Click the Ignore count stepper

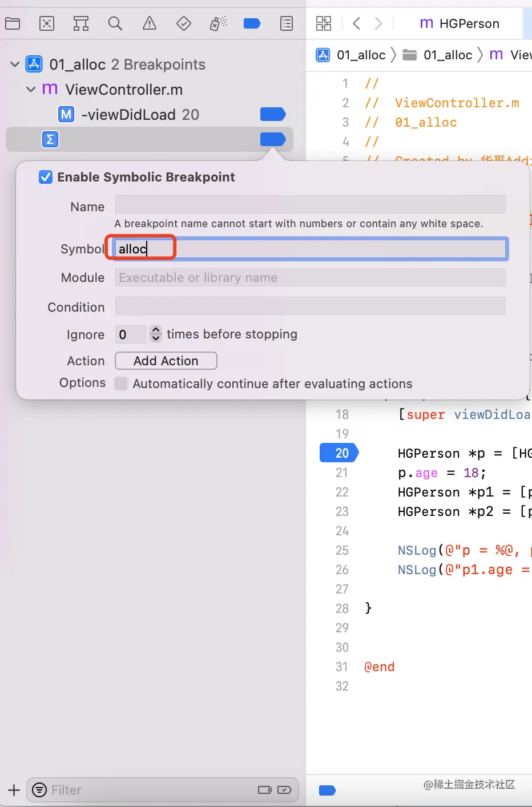pyautogui.click(x=155, y=334)
